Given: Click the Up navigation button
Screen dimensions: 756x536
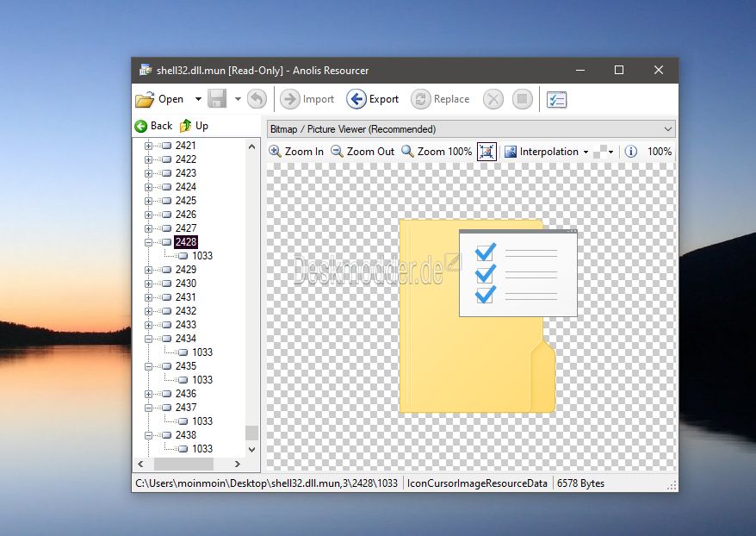Looking at the screenshot, I should [x=194, y=126].
